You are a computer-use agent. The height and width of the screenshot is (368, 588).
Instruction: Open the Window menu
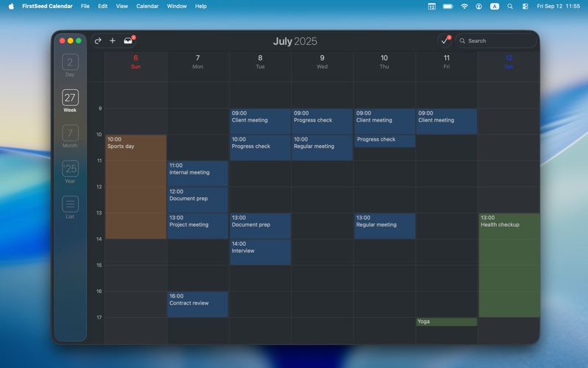tap(176, 6)
